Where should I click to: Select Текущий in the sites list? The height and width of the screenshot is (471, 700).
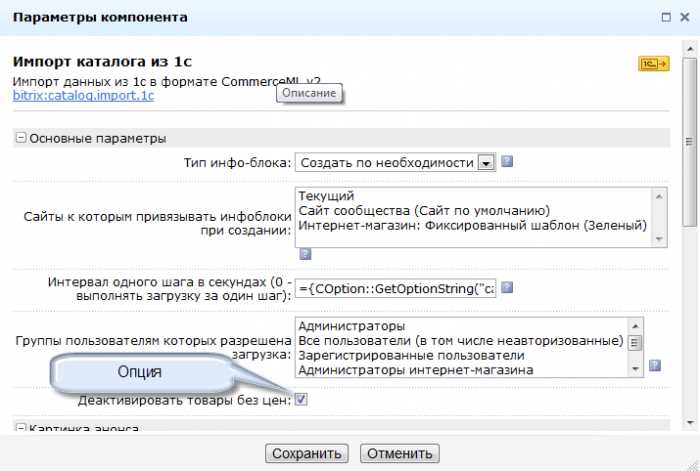click(x=326, y=196)
